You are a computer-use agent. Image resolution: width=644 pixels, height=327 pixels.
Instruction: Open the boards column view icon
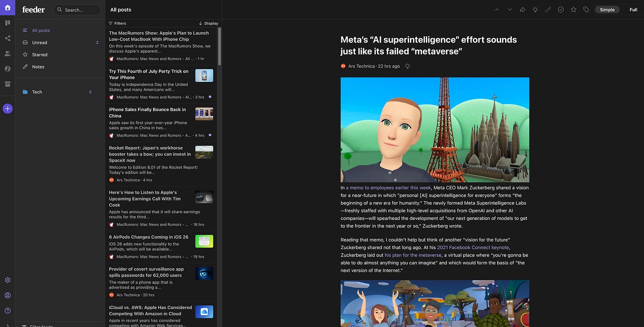coord(8,23)
